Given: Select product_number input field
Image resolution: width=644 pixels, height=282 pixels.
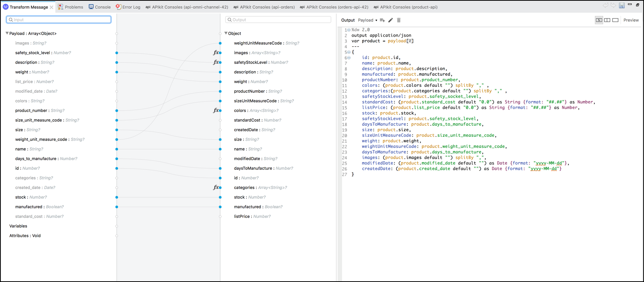Looking at the screenshot, I should 40,110.
